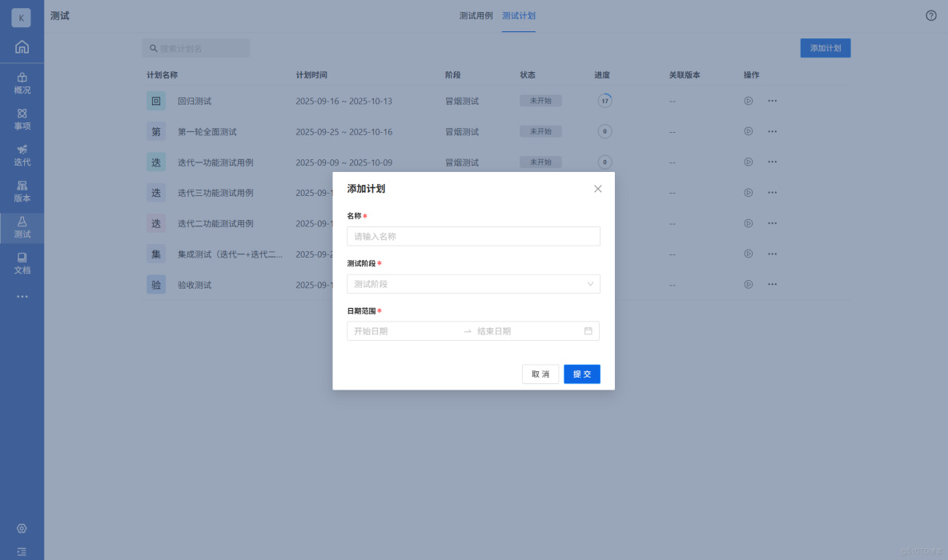Click the sidebar ellipsis for more modules
Viewport: 948px width, 560px height.
pyautogui.click(x=22, y=296)
